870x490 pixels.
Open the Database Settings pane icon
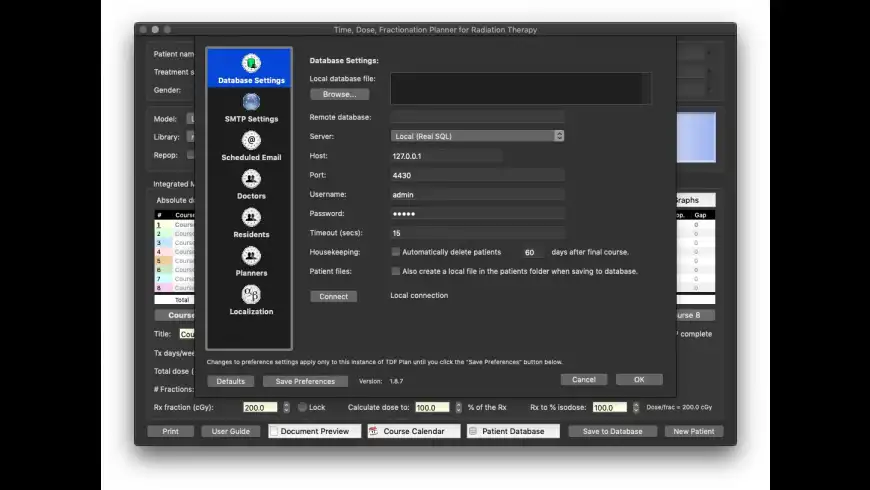pyautogui.click(x=251, y=63)
